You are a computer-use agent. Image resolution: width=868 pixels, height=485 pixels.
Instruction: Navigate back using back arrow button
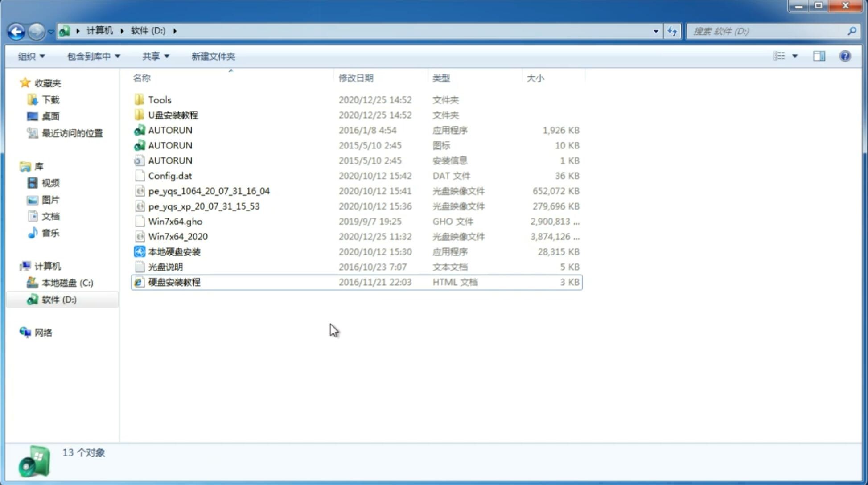(16, 30)
